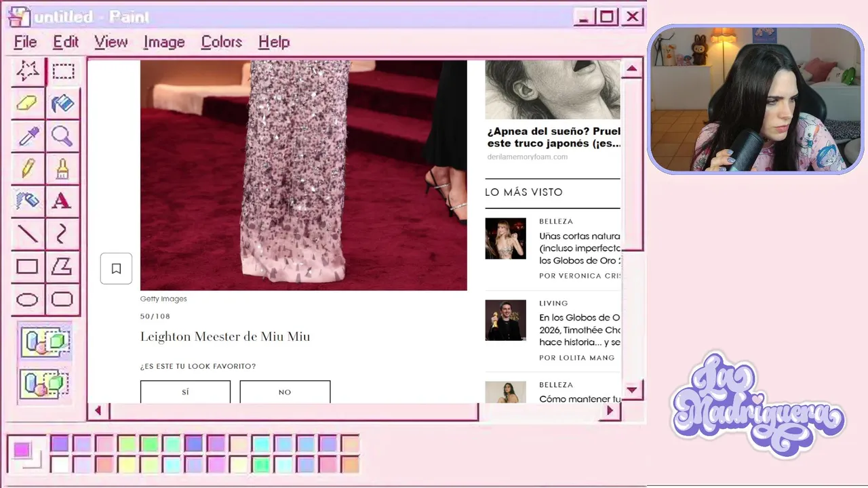Open the Image menu

click(x=164, y=42)
